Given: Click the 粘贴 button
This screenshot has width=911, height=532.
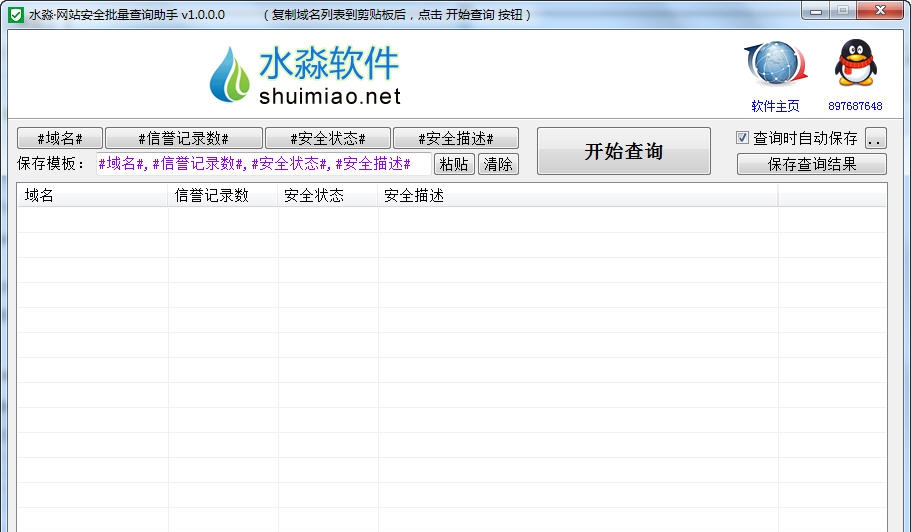Looking at the screenshot, I should (454, 164).
